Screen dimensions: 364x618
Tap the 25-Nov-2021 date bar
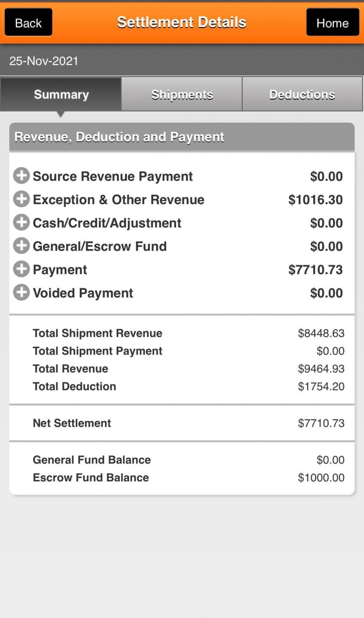(182, 61)
